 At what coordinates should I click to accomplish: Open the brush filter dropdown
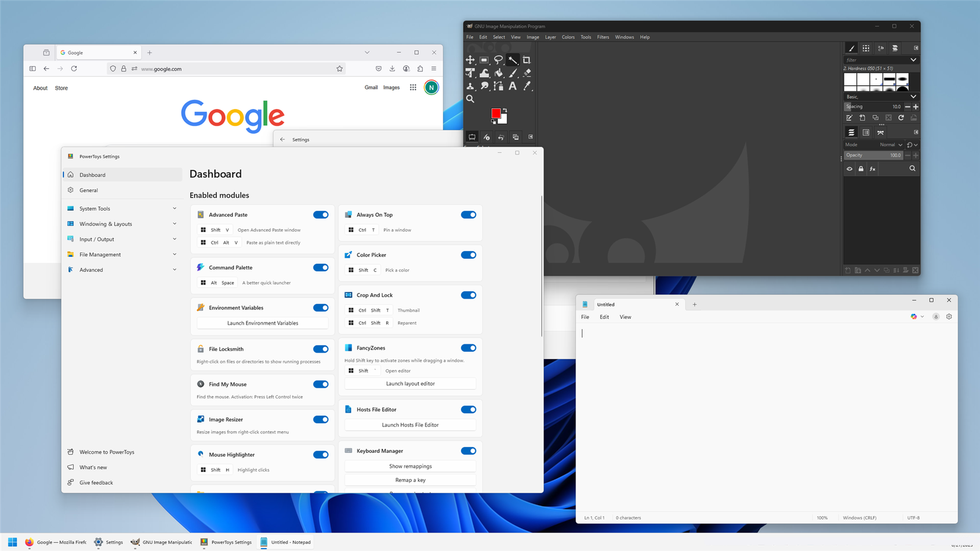pos(913,59)
